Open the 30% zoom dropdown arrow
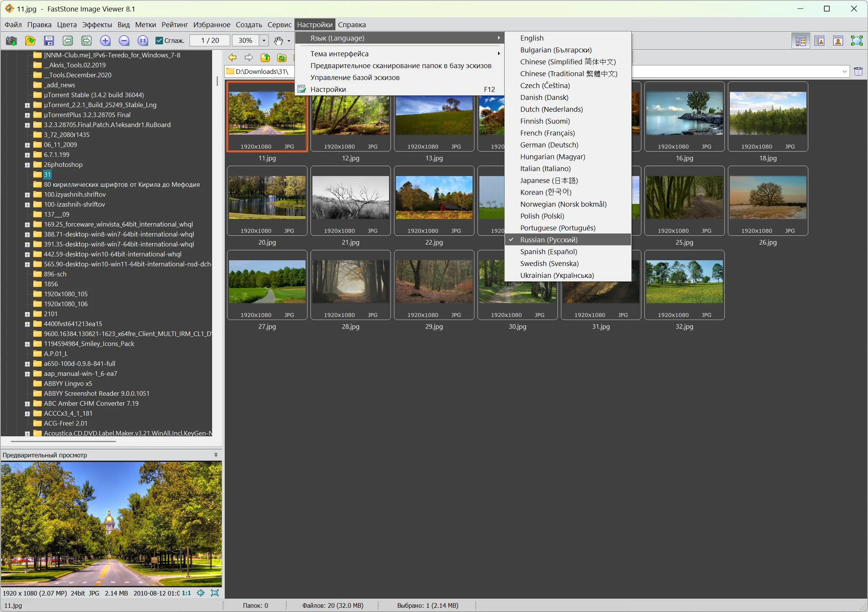This screenshot has width=868, height=612. [x=264, y=41]
